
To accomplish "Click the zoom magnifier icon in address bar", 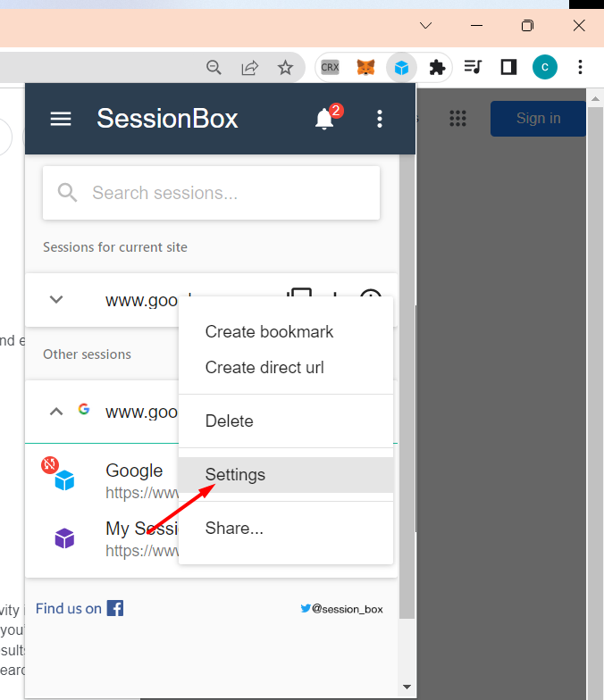I will [214, 68].
